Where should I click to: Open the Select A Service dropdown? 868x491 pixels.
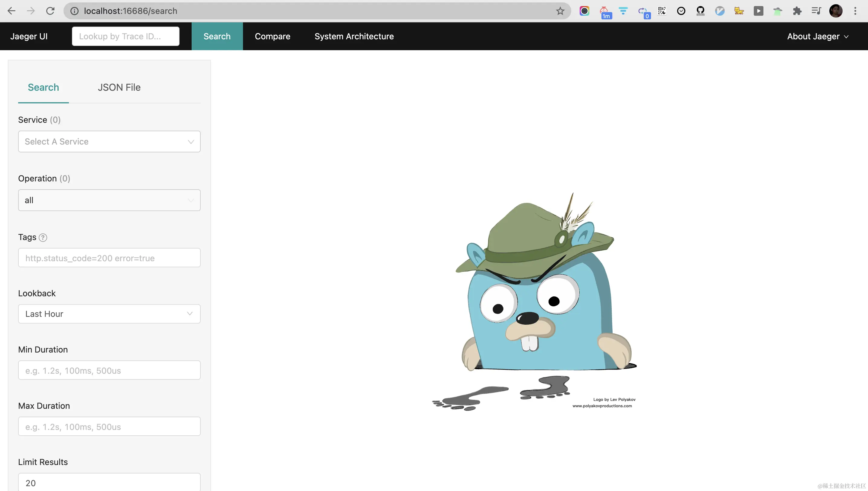pyautogui.click(x=109, y=141)
